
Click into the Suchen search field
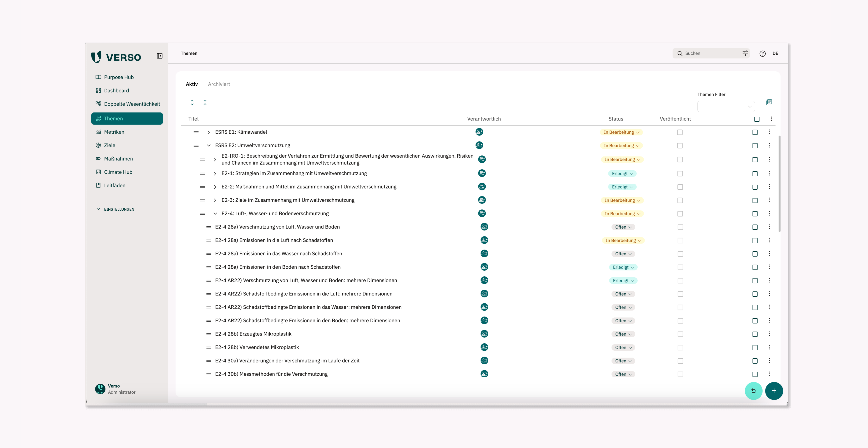(708, 53)
